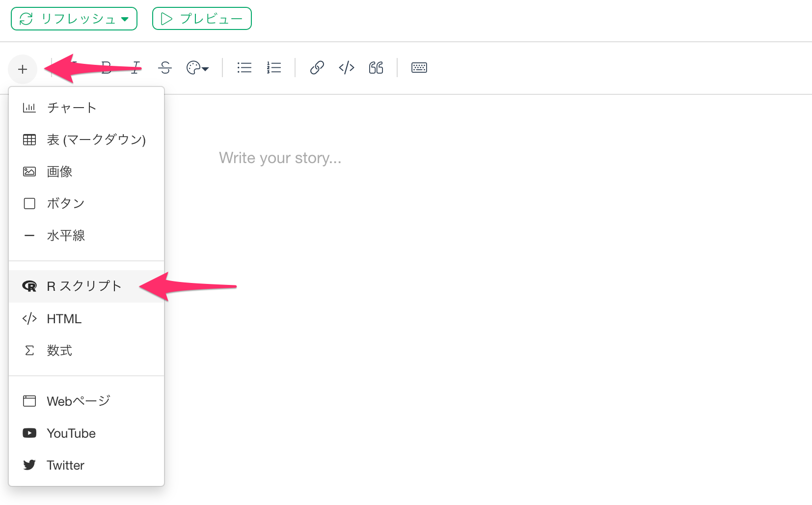Insert 水平線 horizontal rule
This screenshot has width=812, height=505.
[86, 235]
